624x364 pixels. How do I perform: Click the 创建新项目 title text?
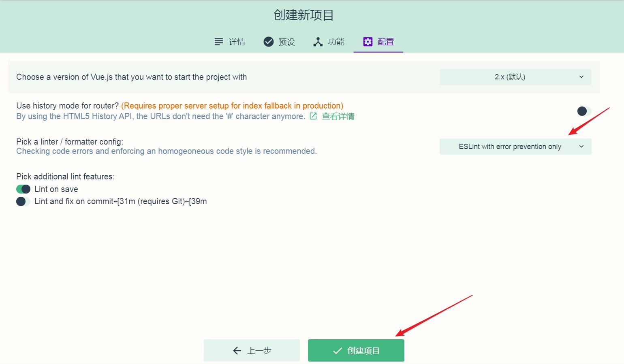click(x=303, y=15)
